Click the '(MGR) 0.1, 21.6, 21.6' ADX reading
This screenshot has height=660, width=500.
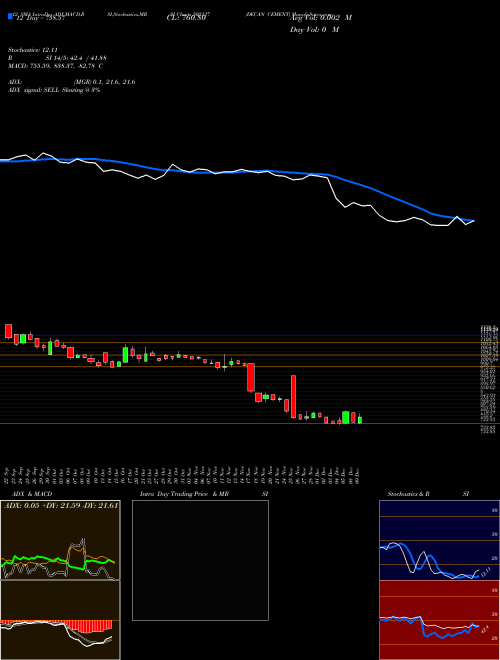[104, 82]
